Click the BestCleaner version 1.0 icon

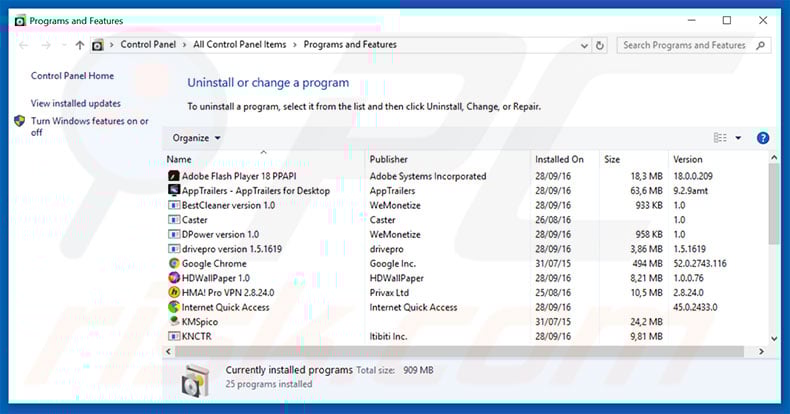tap(174, 205)
